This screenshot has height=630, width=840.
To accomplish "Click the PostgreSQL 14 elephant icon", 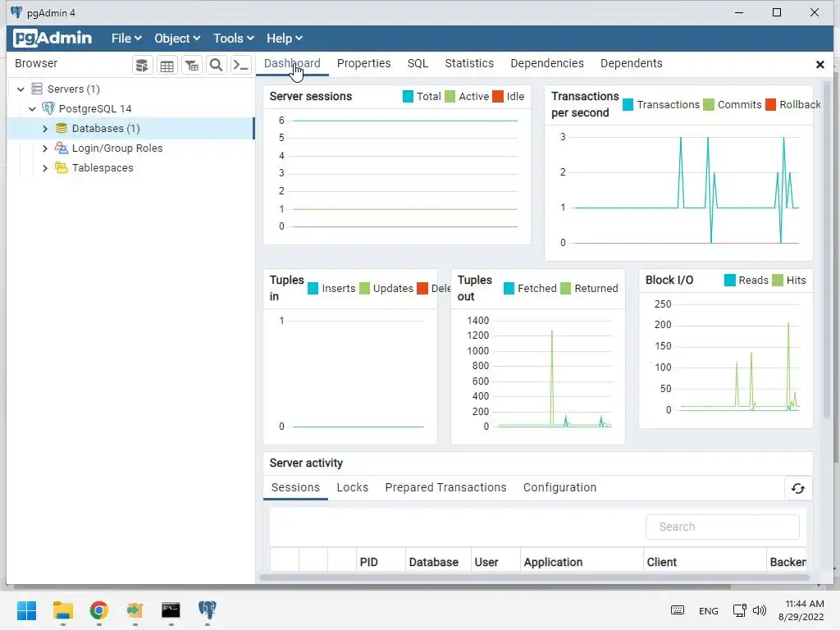I will point(48,108).
